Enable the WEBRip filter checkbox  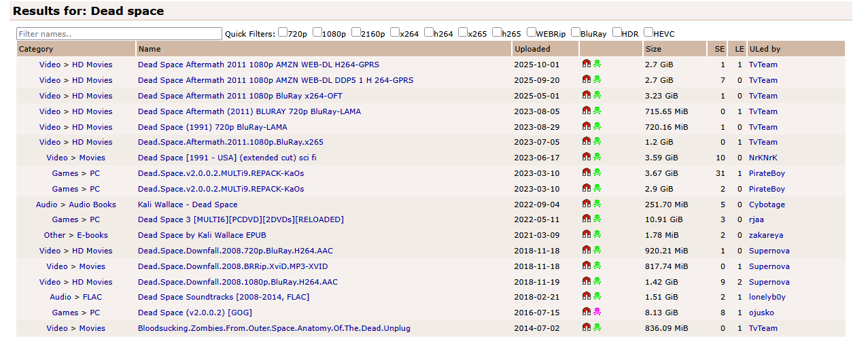532,32
